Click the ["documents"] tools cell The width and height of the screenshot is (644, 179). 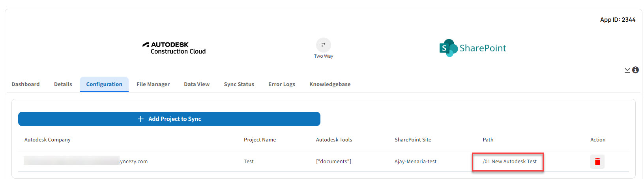tap(333, 161)
